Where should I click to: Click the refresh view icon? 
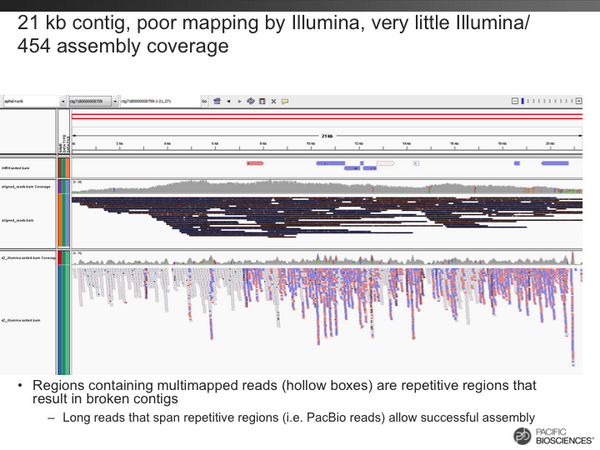[x=251, y=101]
